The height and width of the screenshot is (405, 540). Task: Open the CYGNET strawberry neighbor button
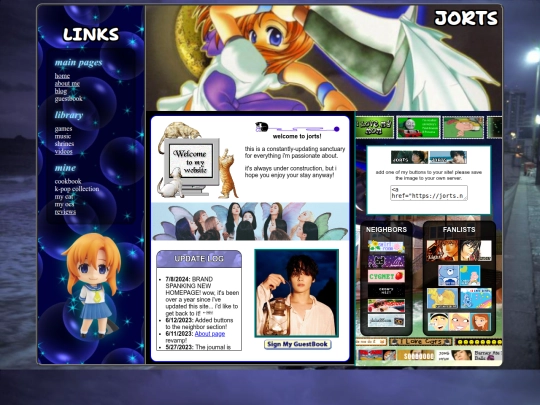click(386, 276)
